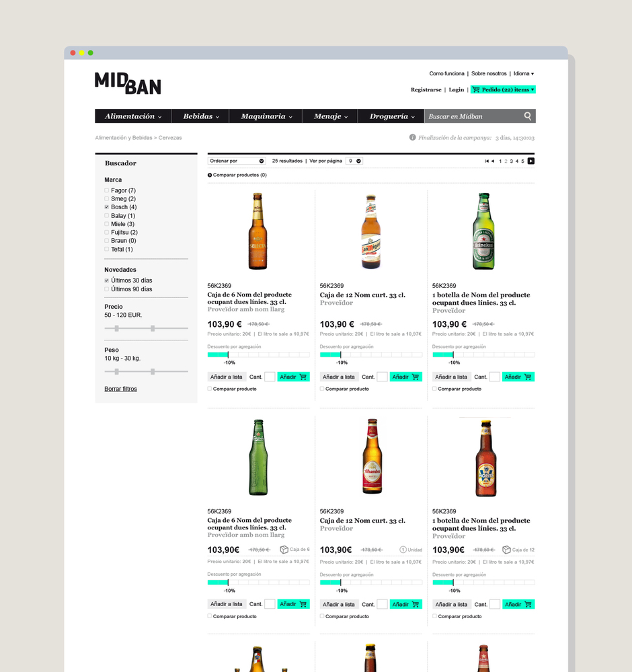Click the campaign info icon
The width and height of the screenshot is (632, 672).
(x=412, y=138)
